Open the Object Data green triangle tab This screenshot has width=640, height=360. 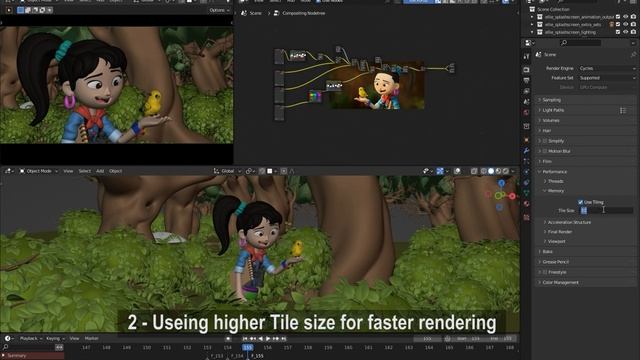(x=527, y=193)
